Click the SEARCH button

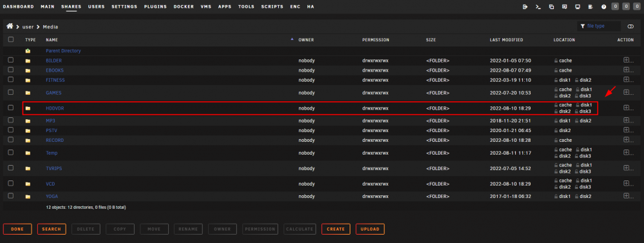point(52,229)
